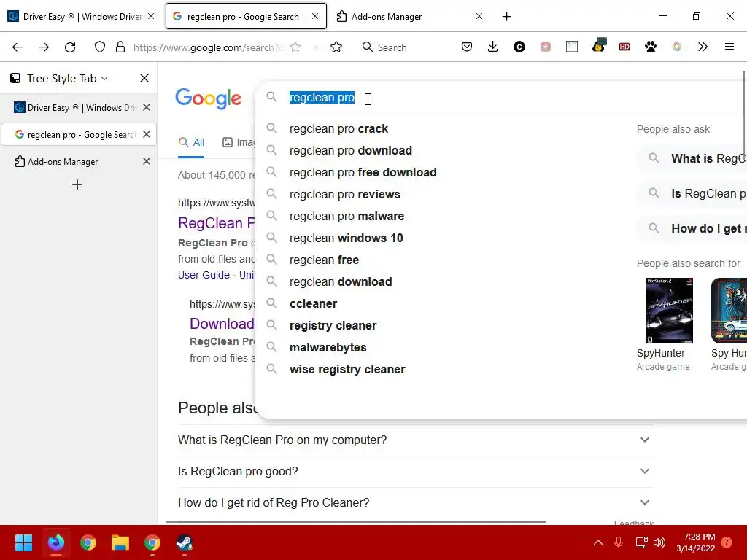
Task: Show hidden system tray icons
Action: [598, 542]
